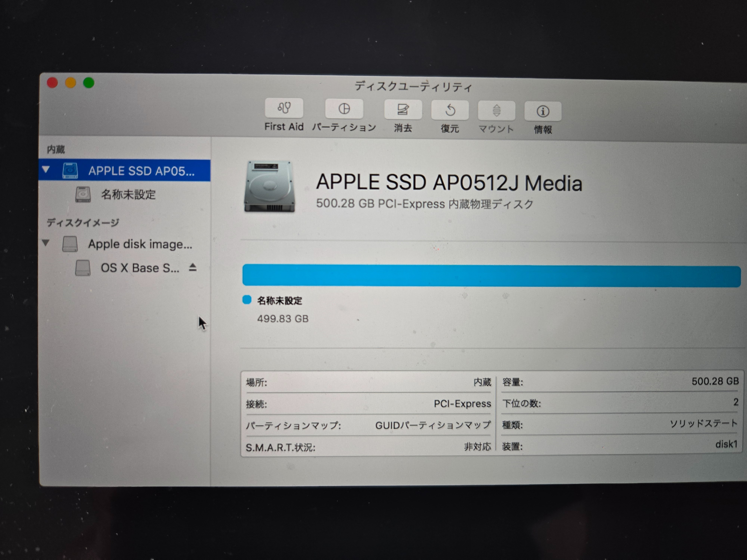
Task: Collapse the APPLE SSD disclosure triangle
Action: (x=46, y=169)
